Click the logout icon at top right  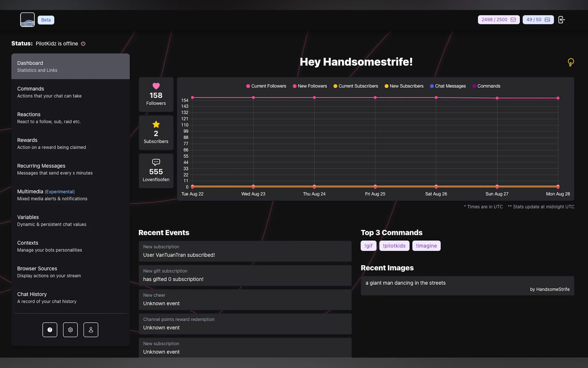[x=561, y=20]
